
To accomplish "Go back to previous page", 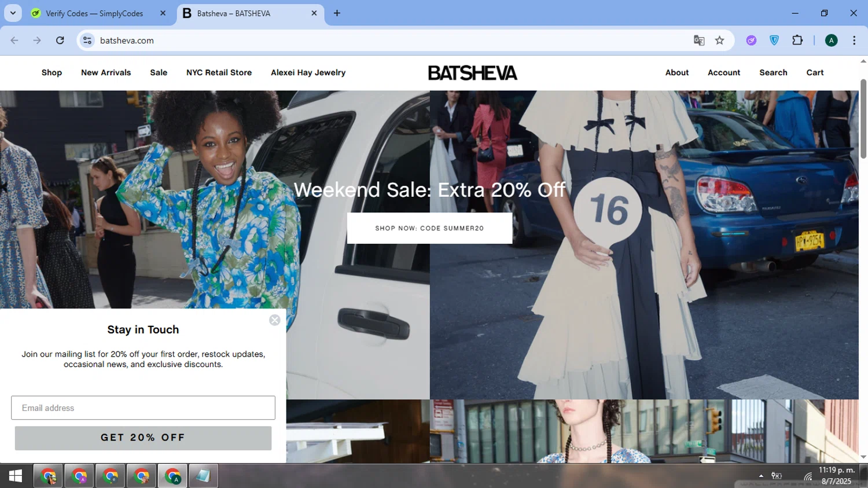I will point(14,40).
